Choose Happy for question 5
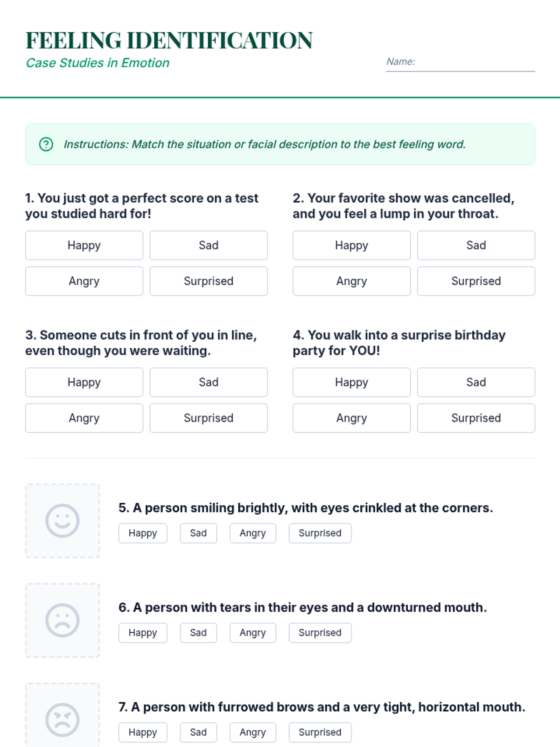This screenshot has width=560, height=747. coord(143,533)
